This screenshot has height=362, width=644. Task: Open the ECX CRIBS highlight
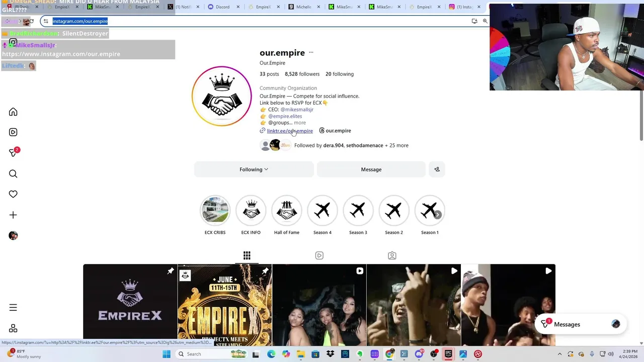pos(215,215)
